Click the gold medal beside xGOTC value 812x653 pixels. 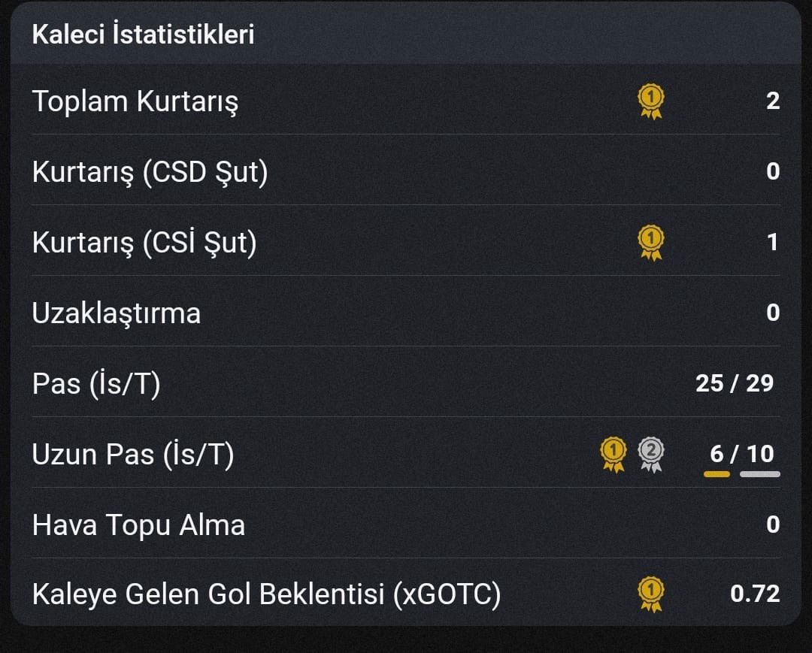tap(651, 594)
